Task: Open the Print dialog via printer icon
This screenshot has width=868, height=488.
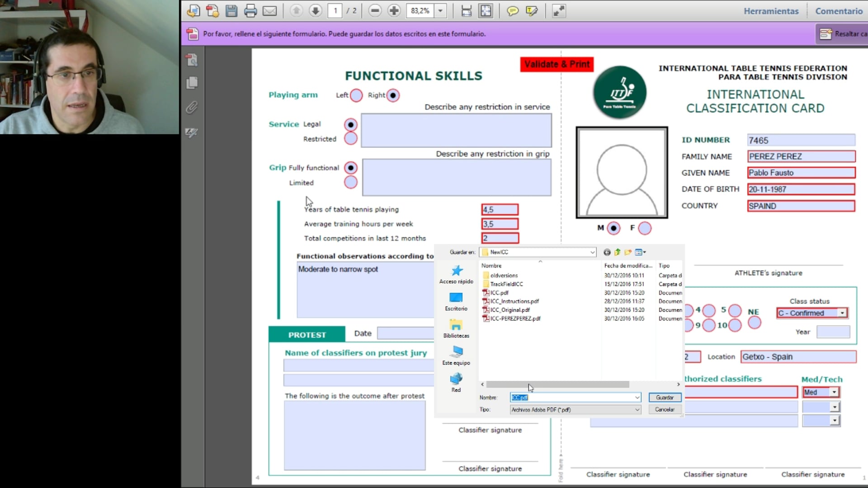Action: point(250,10)
